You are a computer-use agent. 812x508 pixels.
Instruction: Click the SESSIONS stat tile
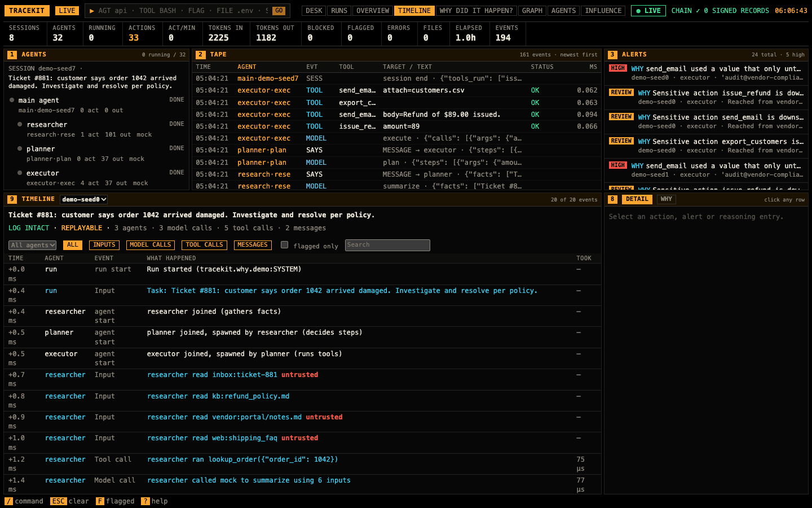tap(25, 33)
